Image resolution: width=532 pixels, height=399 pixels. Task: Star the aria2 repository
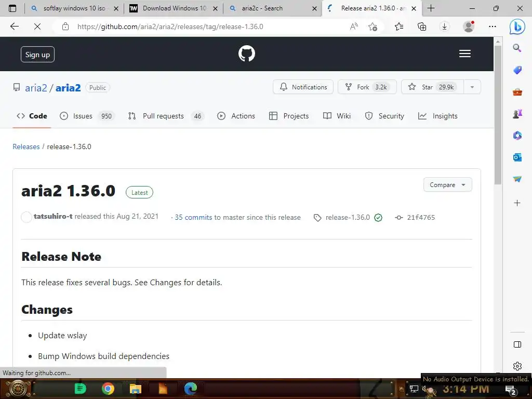(432, 87)
